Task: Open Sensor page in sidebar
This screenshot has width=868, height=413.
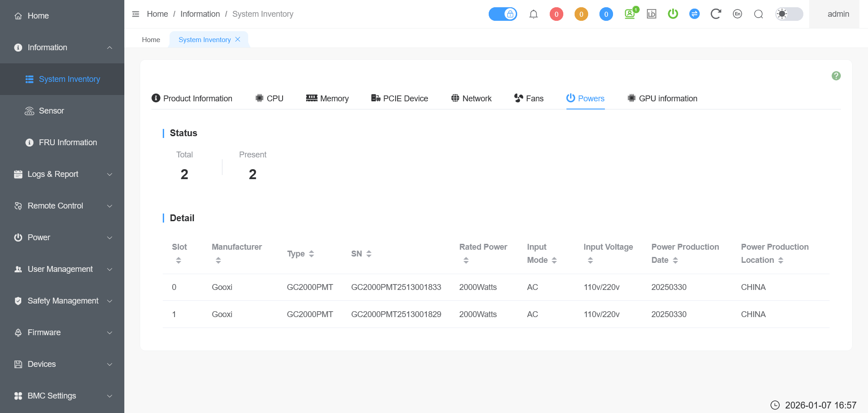Action: (x=51, y=111)
